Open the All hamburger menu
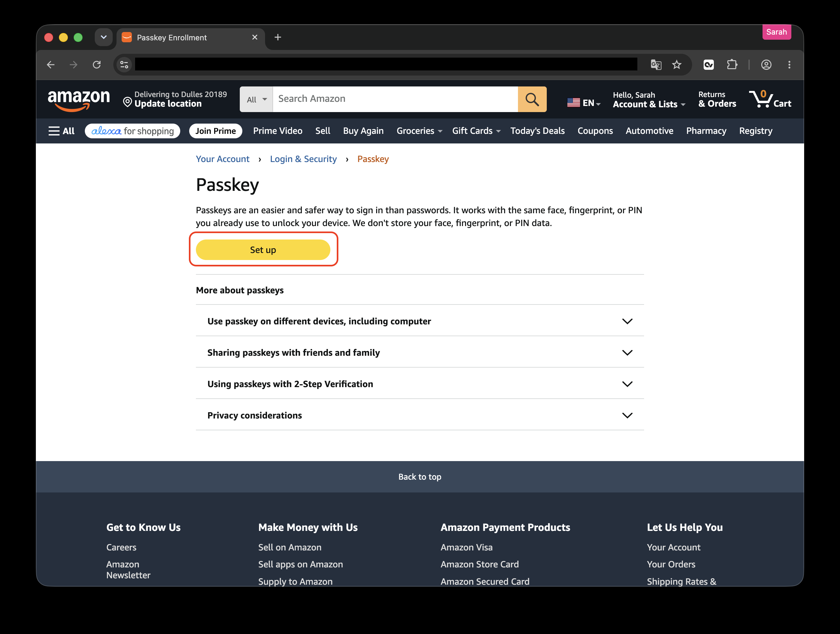Image resolution: width=840 pixels, height=634 pixels. 61,131
